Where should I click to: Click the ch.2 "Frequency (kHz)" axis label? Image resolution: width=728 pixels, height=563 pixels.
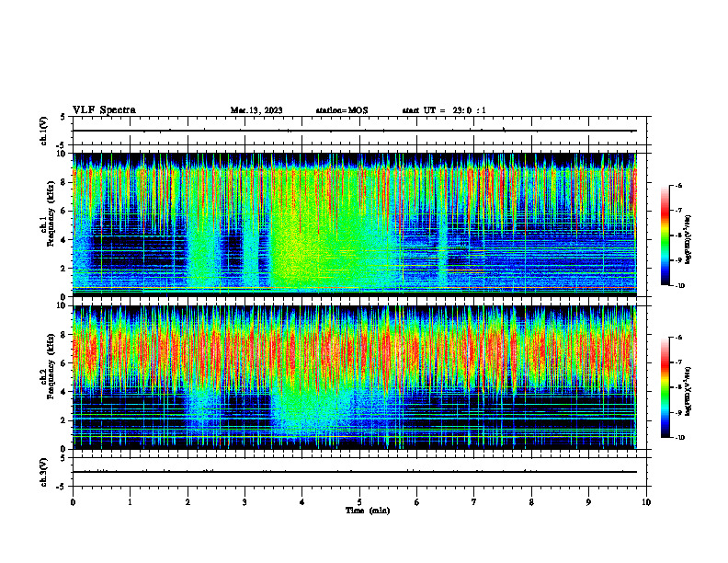point(51,365)
